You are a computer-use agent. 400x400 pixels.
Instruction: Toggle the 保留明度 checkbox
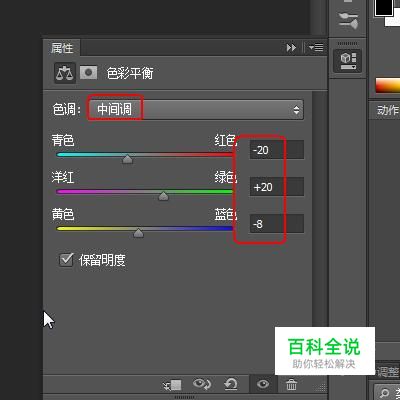coord(66,259)
